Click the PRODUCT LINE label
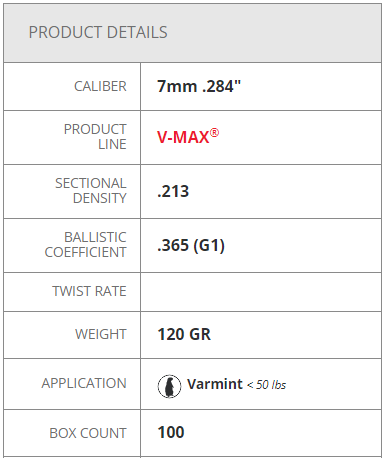The height and width of the screenshot is (458, 386). pos(95,137)
